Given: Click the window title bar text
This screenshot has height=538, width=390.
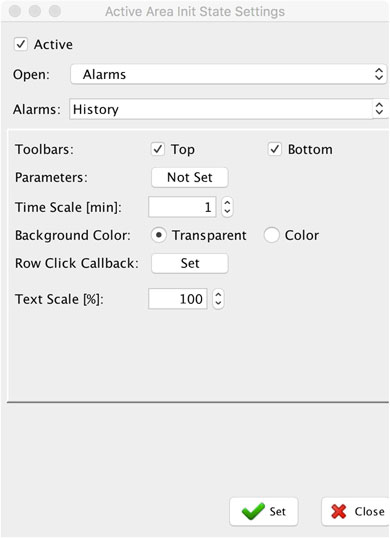Looking at the screenshot, I should (195, 12).
